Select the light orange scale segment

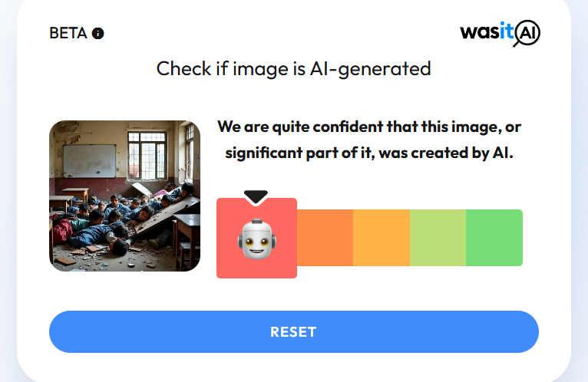pos(382,238)
